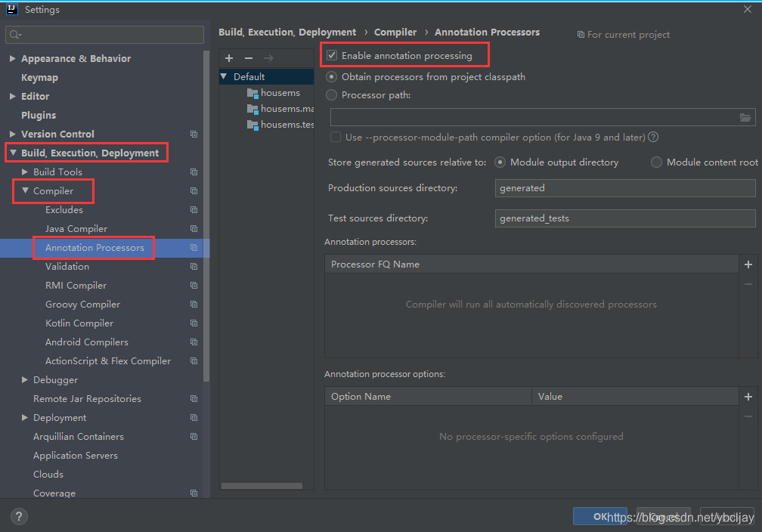The image size is (762, 532).
Task: Collapse the Default profile tree node
Action: tap(224, 77)
